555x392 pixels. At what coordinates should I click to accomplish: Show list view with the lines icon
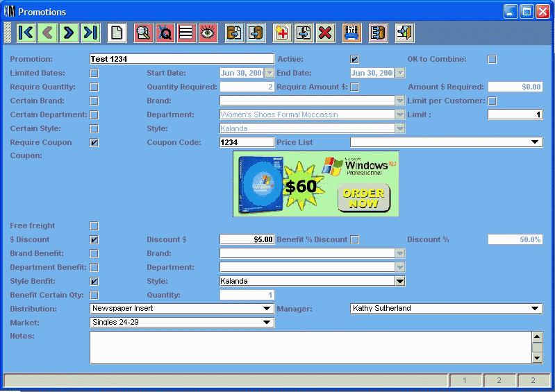pos(186,33)
